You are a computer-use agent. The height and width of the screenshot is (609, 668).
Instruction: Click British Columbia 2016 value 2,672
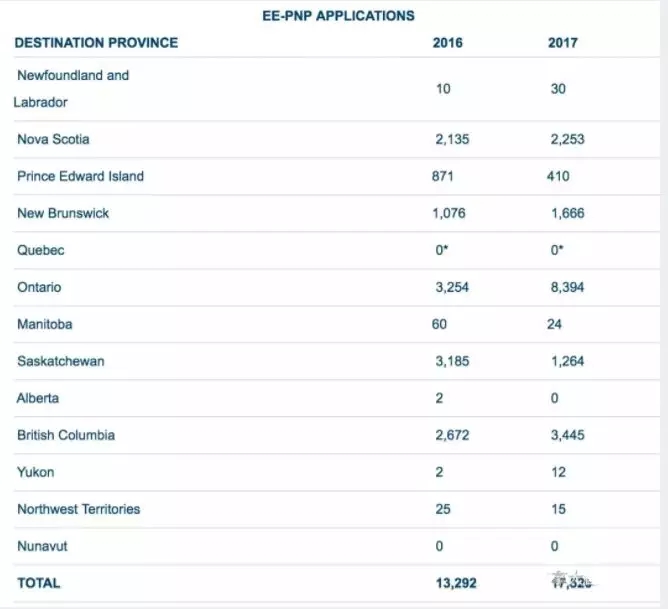(452, 435)
